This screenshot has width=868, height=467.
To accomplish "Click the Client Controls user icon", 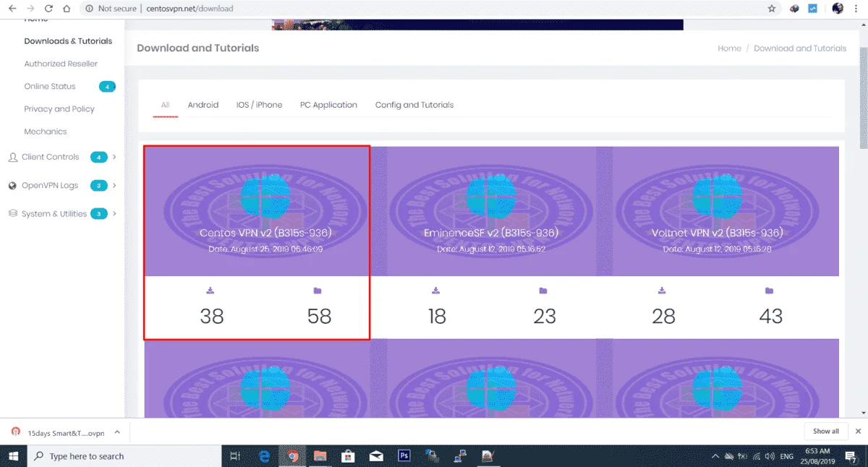I will coord(13,157).
